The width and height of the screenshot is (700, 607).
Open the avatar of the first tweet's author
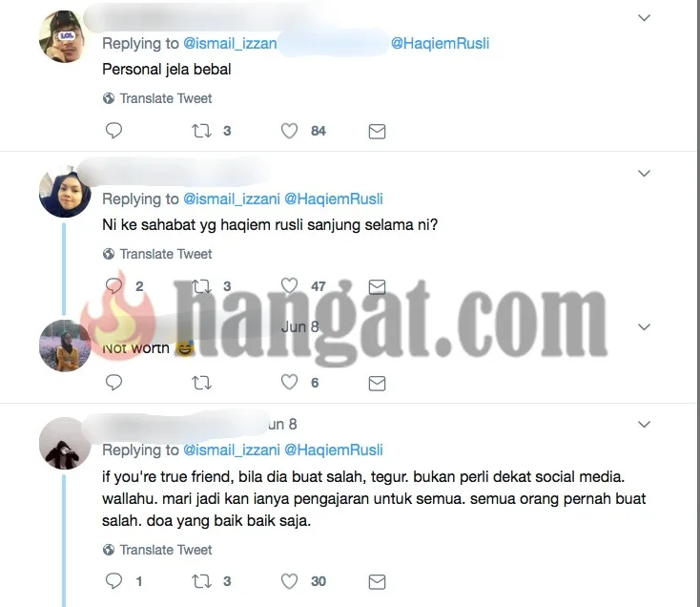coord(65,36)
